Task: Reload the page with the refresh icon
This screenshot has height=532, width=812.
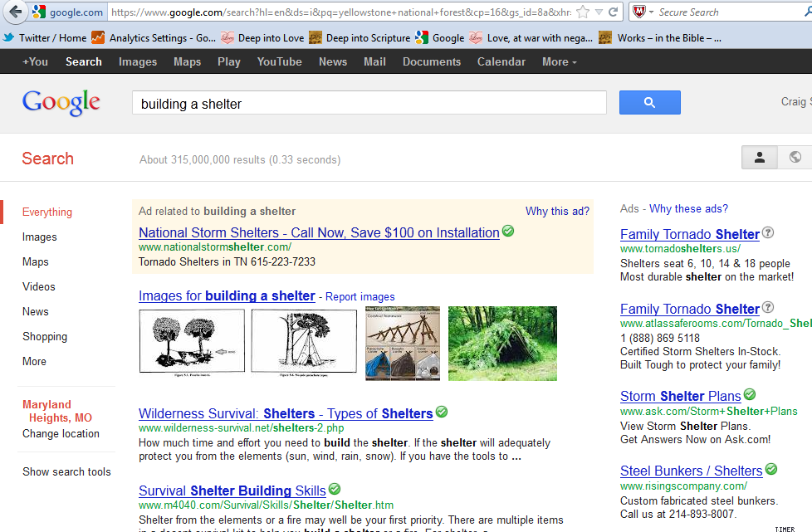Action: pyautogui.click(x=613, y=12)
